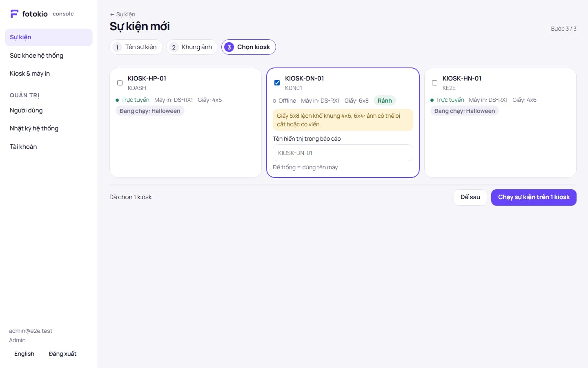Screen dimensions: 588x368
Task: Open Nhật ký hệ thống
Action: point(49,128)
